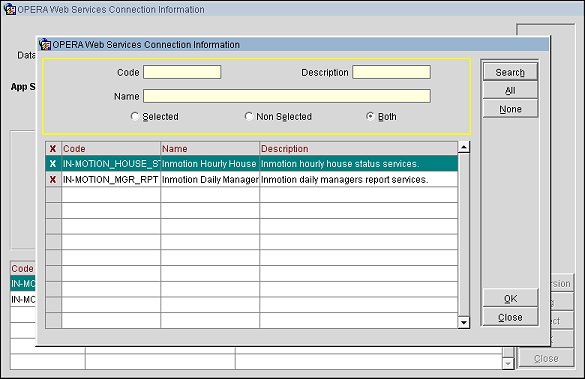Choose the Non Selected radio option
Viewport: 585px width, 379px height.
248,116
